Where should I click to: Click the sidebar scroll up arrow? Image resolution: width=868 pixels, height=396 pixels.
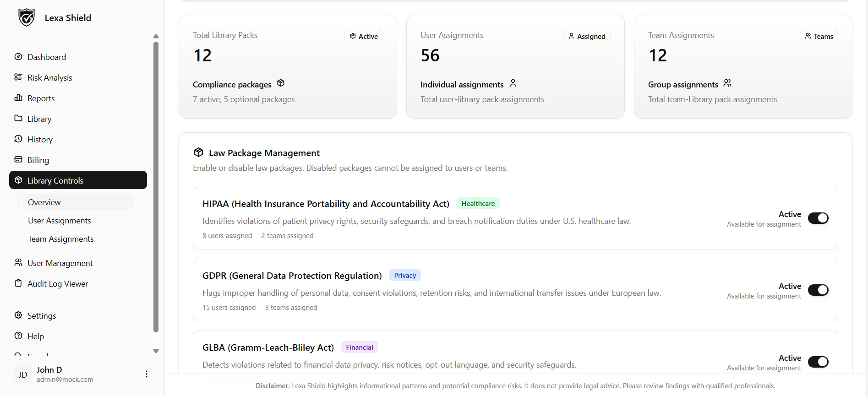(x=156, y=36)
